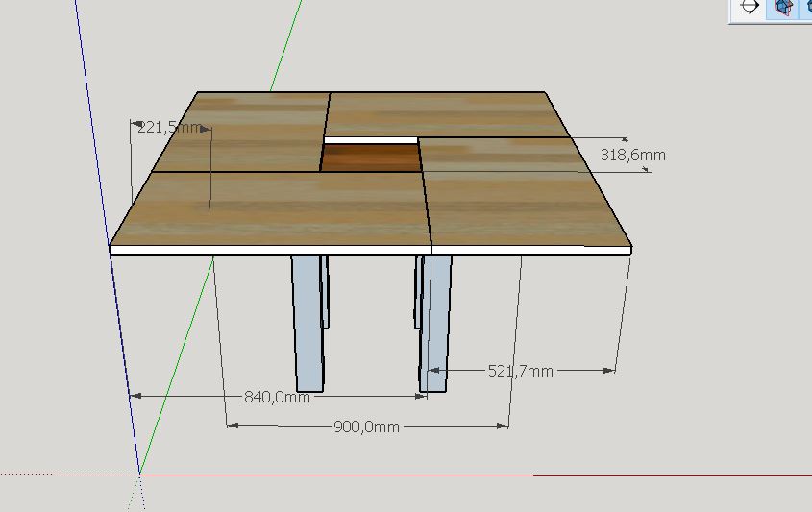Click the axes origin point

click(140, 474)
